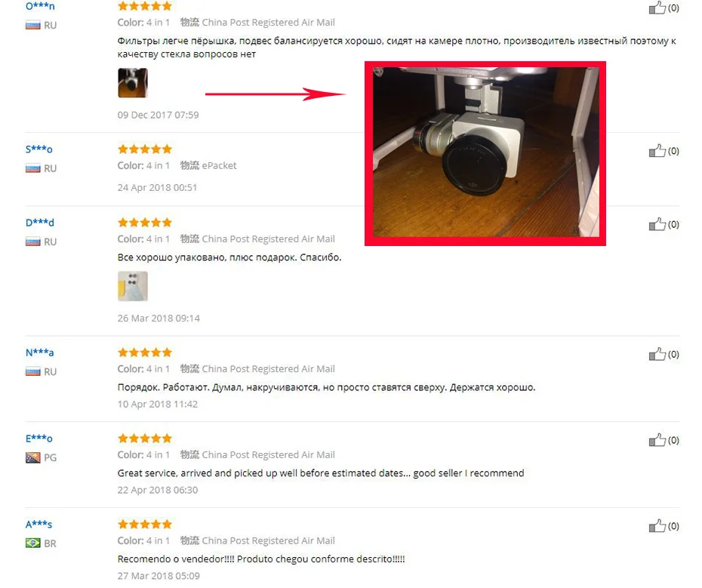Like N***a's review with thumbs-up
Screen dimensions: 702x588
coord(657,354)
